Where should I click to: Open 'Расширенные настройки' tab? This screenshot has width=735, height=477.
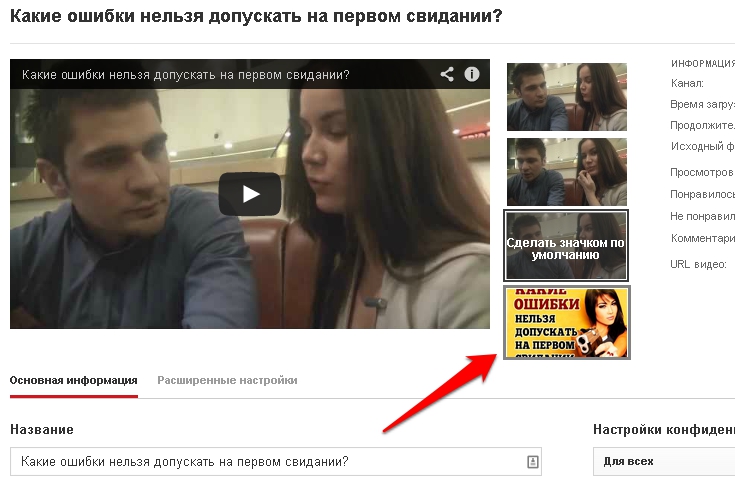coord(227,380)
